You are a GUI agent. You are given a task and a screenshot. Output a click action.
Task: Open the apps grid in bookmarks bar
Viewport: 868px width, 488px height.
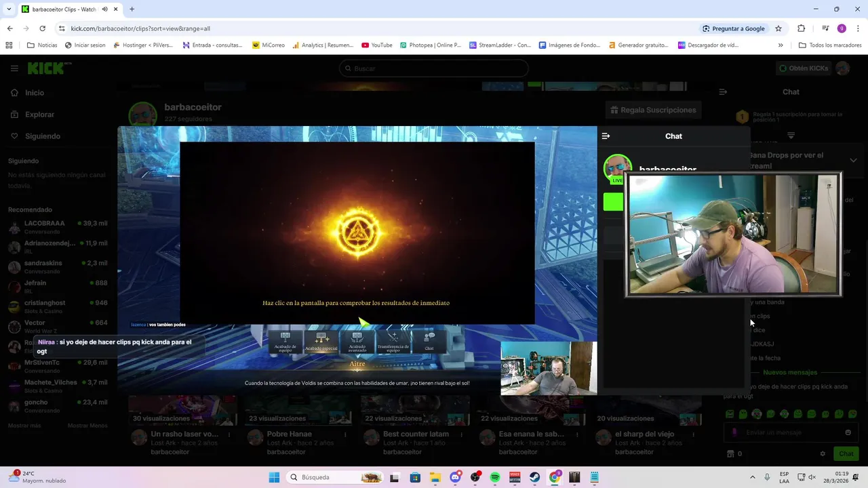click(x=9, y=45)
